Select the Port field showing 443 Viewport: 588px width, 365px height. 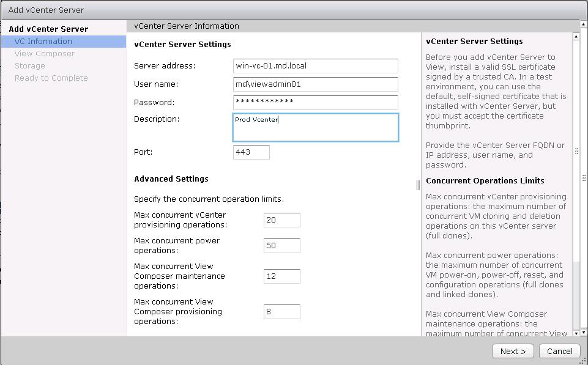pyautogui.click(x=251, y=152)
